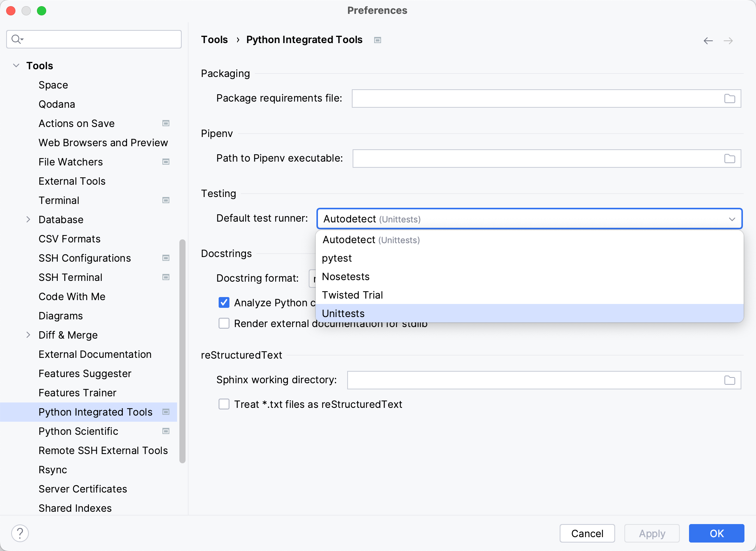Open Python Scientific settings
The image size is (756, 551).
point(78,431)
